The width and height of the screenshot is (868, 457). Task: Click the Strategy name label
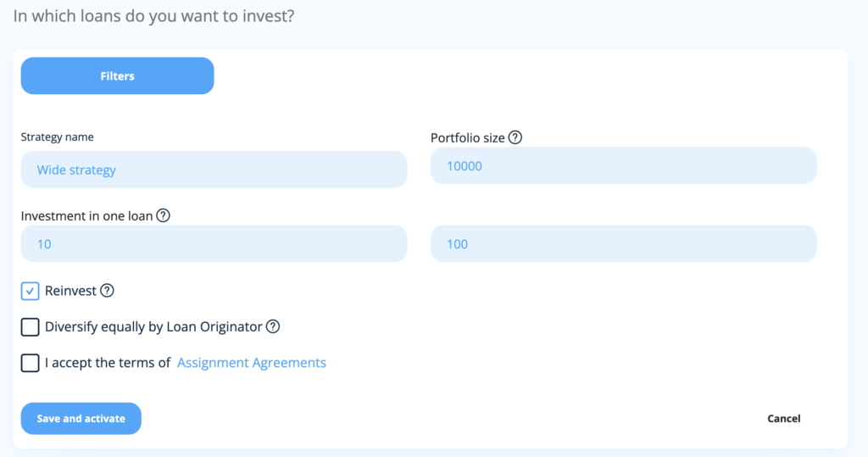tap(57, 137)
